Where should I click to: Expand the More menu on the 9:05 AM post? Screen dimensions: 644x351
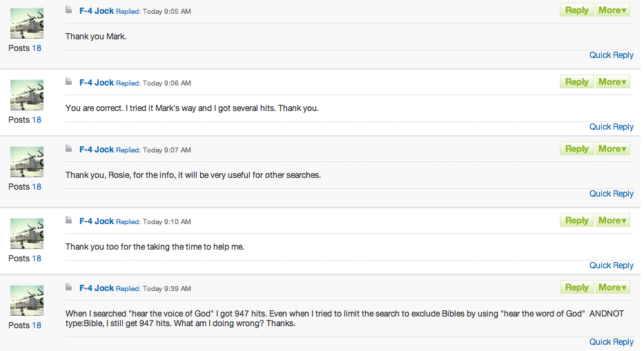click(612, 10)
